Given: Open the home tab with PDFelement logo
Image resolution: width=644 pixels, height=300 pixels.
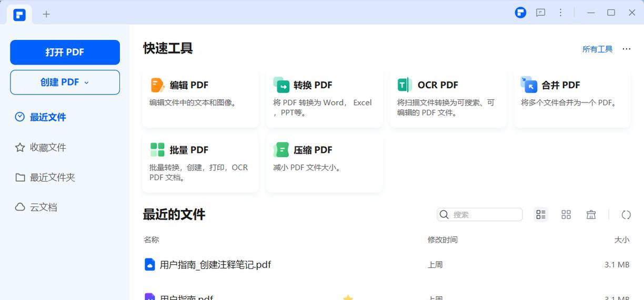Looking at the screenshot, I should pos(19,14).
